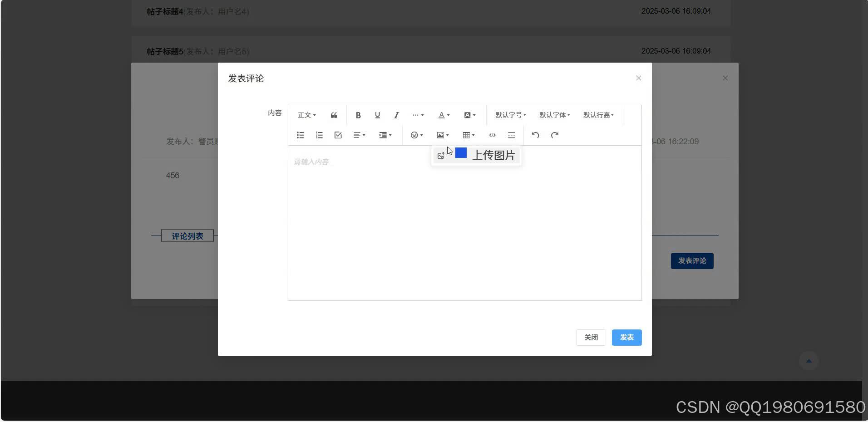This screenshot has height=422, width=868.
Task: Open text alignment options
Action: 360,135
